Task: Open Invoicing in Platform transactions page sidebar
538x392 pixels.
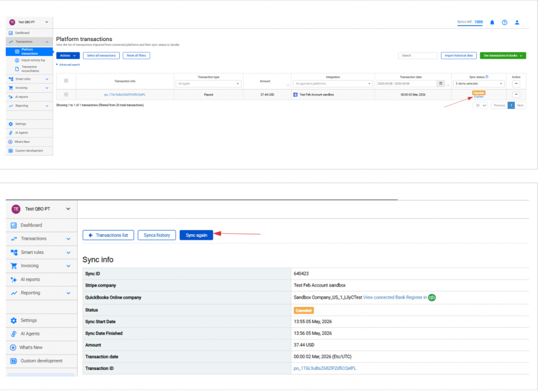Action: click(29, 88)
